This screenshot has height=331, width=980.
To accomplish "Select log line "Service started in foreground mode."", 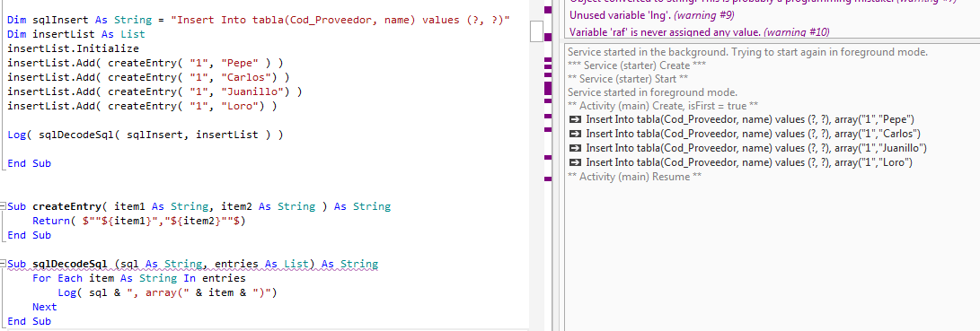I will click(x=652, y=91).
